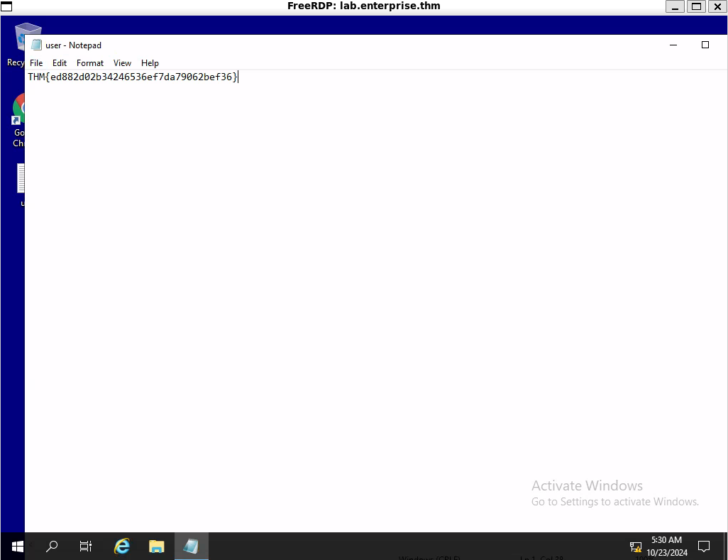The height and width of the screenshot is (560, 728).
Task: Click the FreeRDP lab.enterprise.thm title text
Action: click(x=363, y=6)
